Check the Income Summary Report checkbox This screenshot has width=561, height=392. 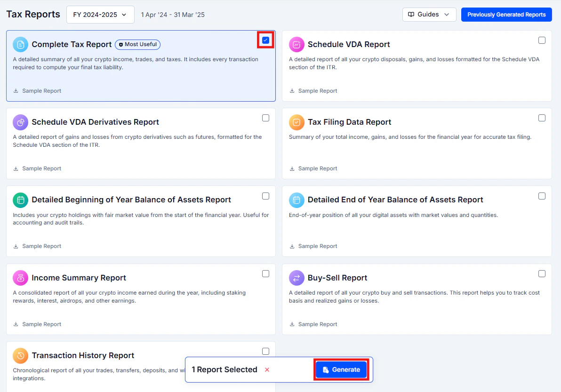pyautogui.click(x=265, y=273)
